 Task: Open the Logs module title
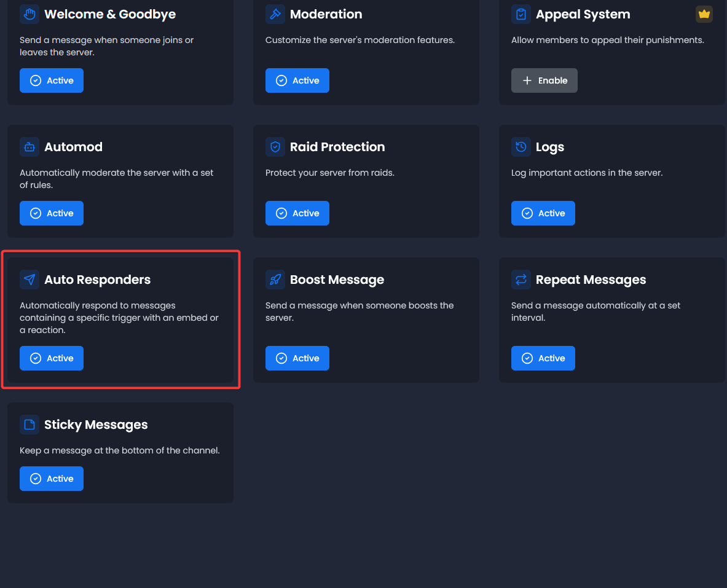pos(550,147)
